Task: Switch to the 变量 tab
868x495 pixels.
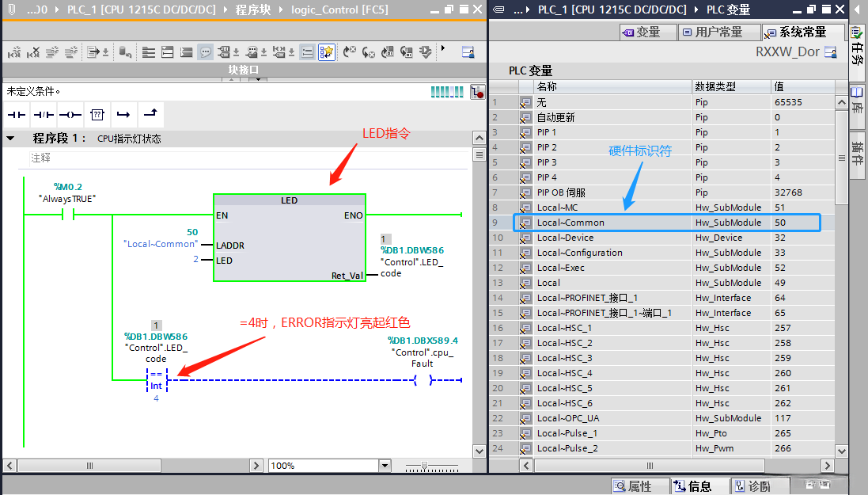Action: tap(648, 32)
